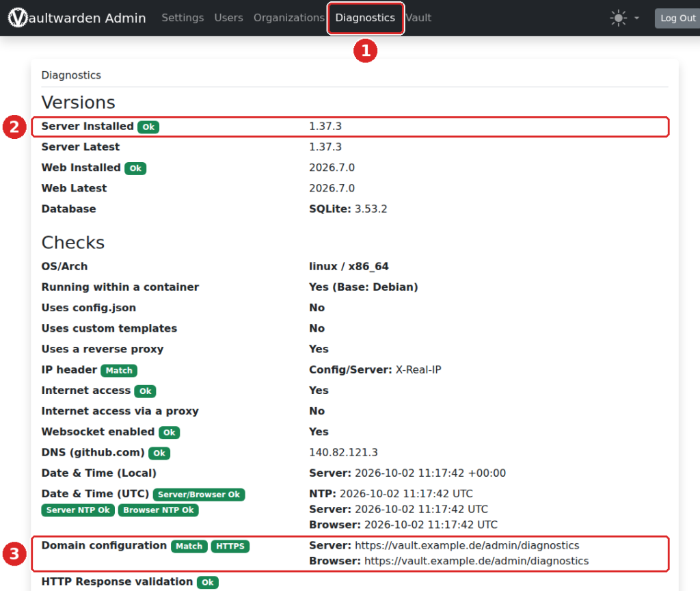Click the Uses custom templates label
This screenshot has width=700, height=591.
coord(109,328)
